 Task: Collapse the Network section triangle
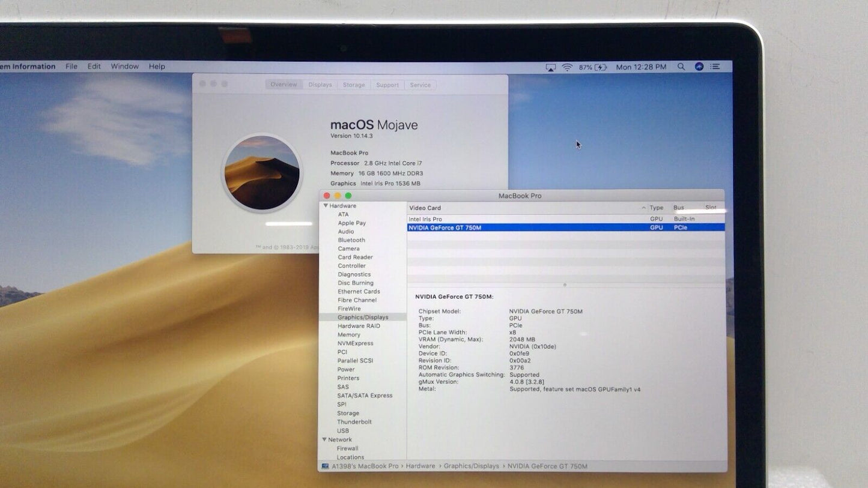[324, 440]
